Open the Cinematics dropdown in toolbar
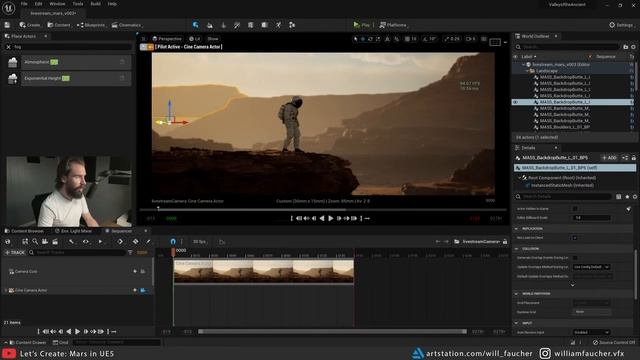 127,25
